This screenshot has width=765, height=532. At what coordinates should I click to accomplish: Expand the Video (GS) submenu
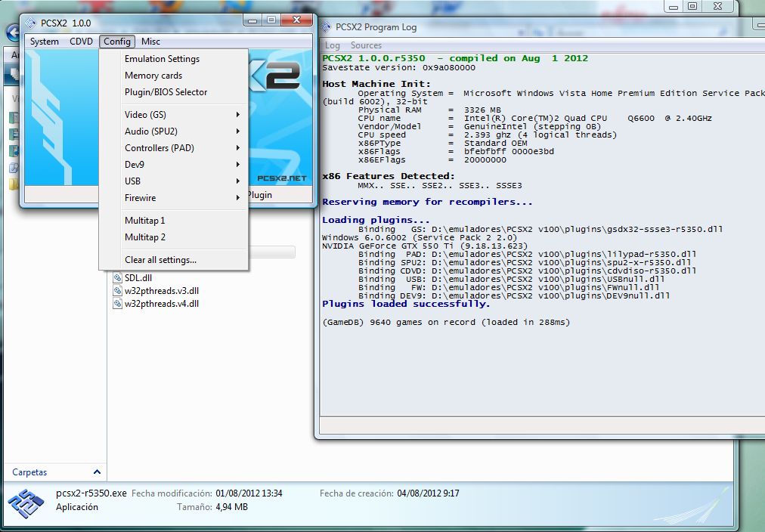tap(174, 115)
